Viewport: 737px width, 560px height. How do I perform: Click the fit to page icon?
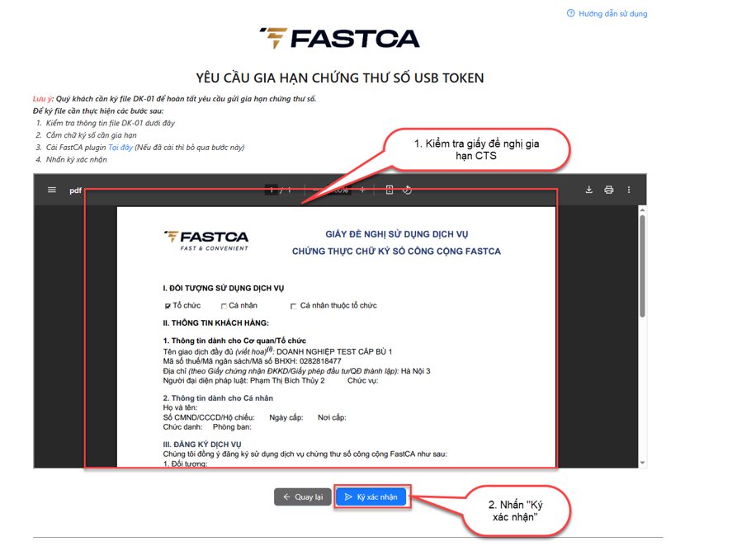point(390,190)
